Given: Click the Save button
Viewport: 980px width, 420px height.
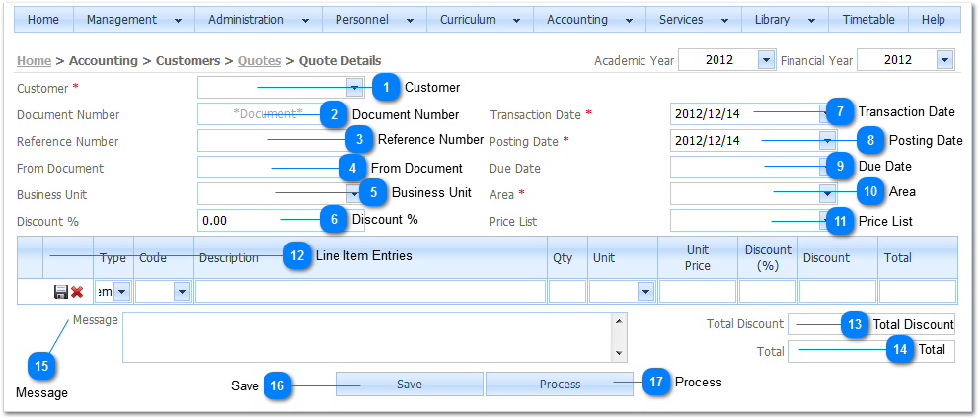Looking at the screenshot, I should (409, 385).
